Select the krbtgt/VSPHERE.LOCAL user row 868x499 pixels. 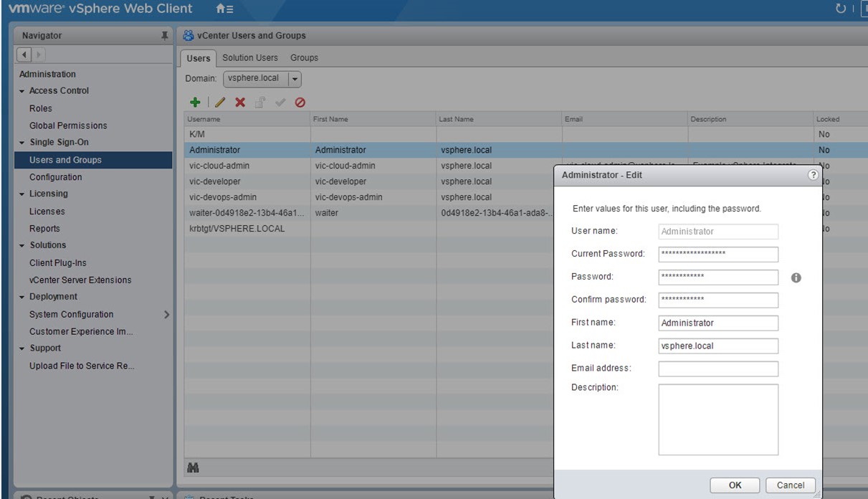tap(369, 229)
